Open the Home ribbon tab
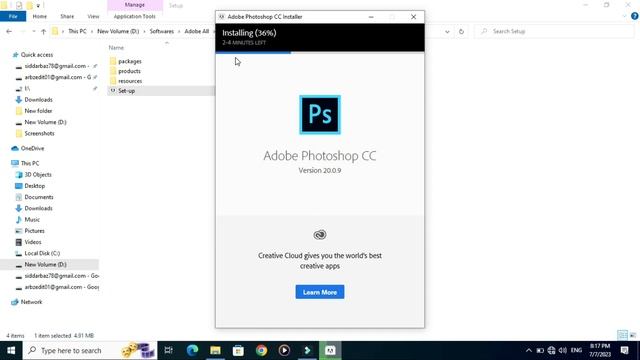 point(40,16)
